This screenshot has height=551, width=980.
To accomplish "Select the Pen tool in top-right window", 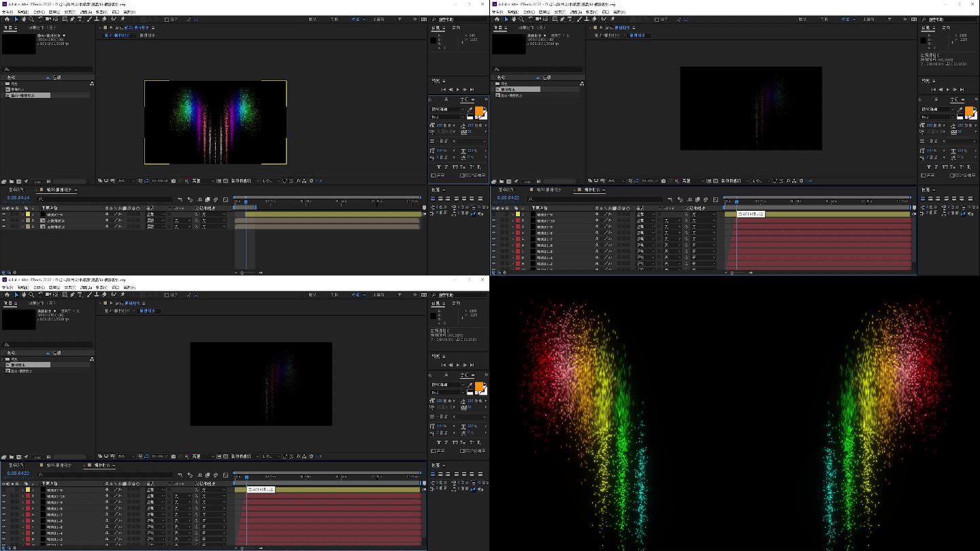I will [562, 19].
